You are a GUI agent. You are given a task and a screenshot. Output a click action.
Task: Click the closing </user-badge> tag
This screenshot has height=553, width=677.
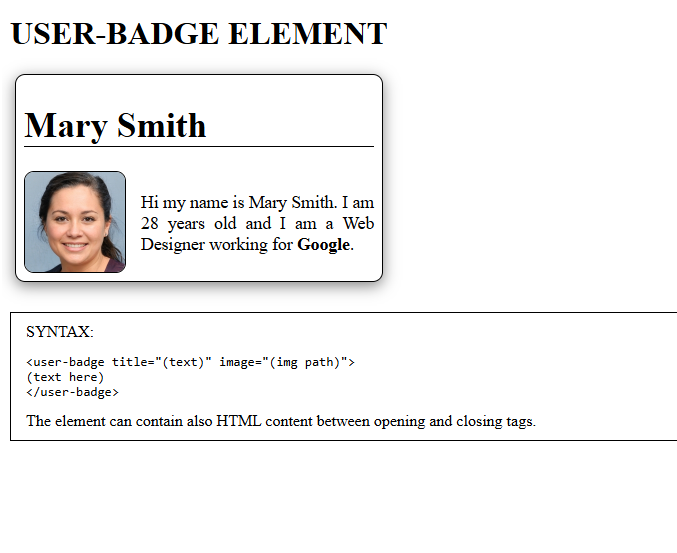coord(72,392)
